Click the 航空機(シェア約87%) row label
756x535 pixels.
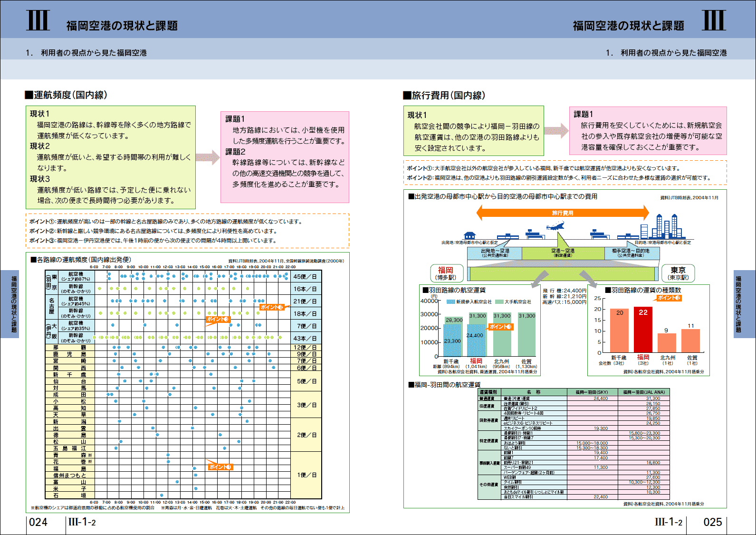[76, 276]
